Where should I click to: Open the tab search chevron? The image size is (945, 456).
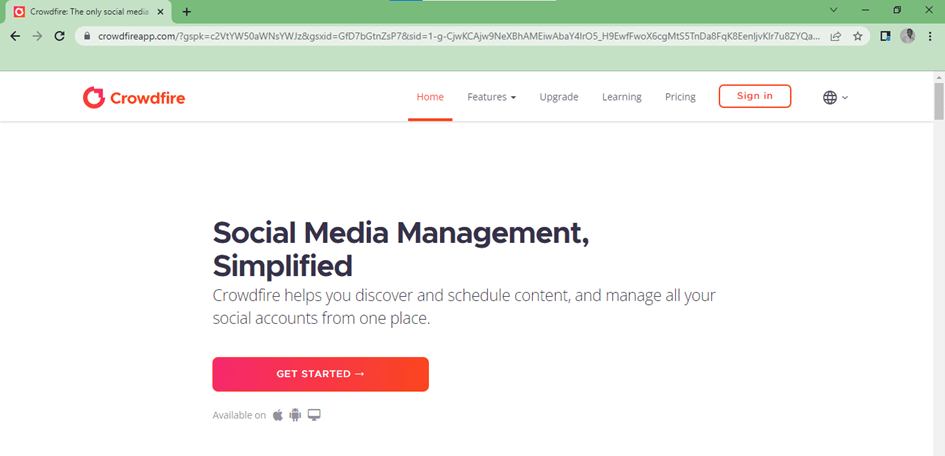[x=834, y=10]
